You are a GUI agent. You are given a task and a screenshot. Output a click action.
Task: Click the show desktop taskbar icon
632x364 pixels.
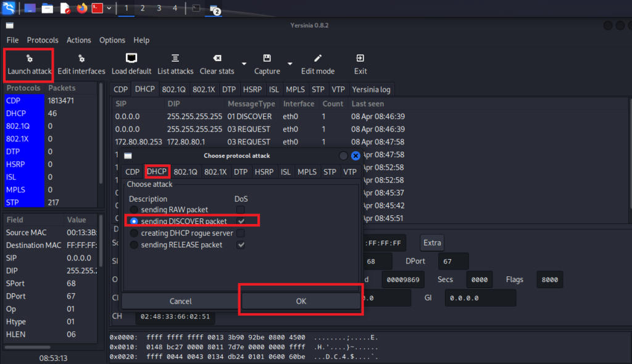tap(30, 8)
